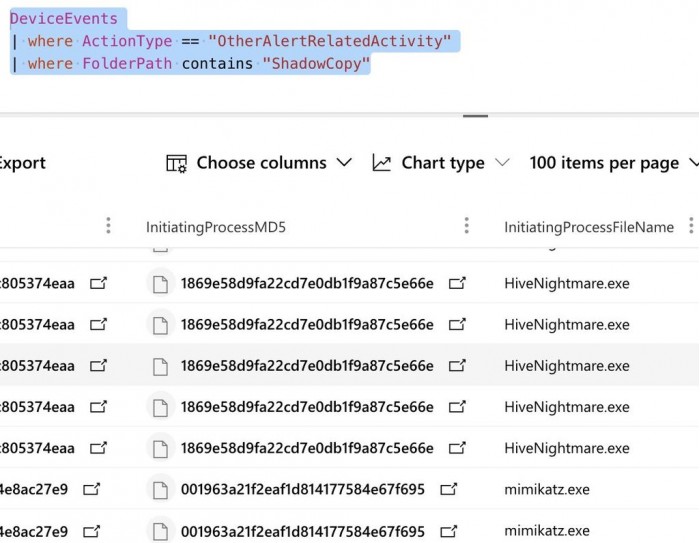Open InitiatingProcessMD5 column options menu

click(x=466, y=227)
